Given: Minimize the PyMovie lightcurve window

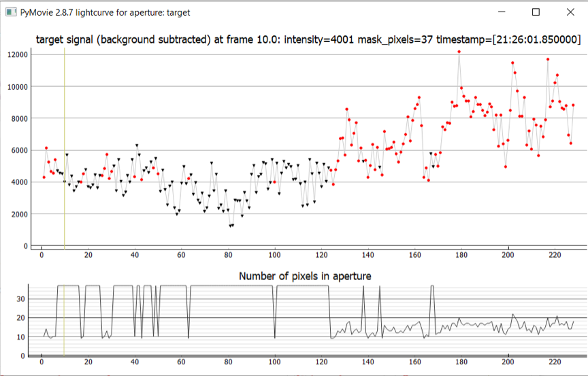Looking at the screenshot, I should (502, 12).
